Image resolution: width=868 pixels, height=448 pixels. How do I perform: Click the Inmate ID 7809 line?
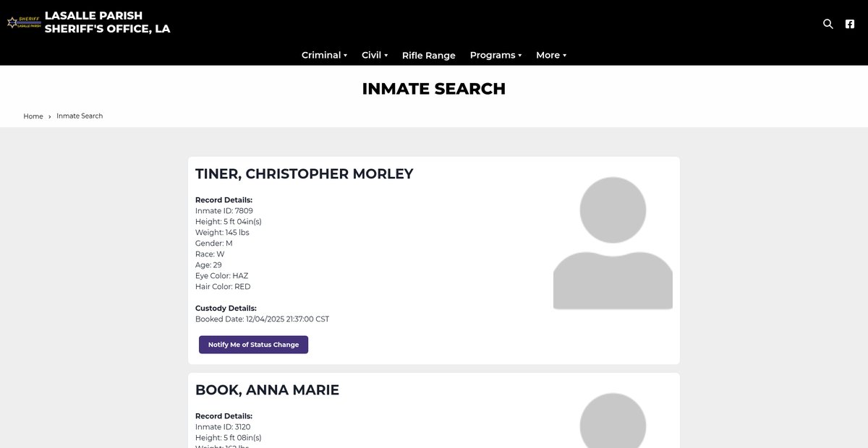coord(224,211)
